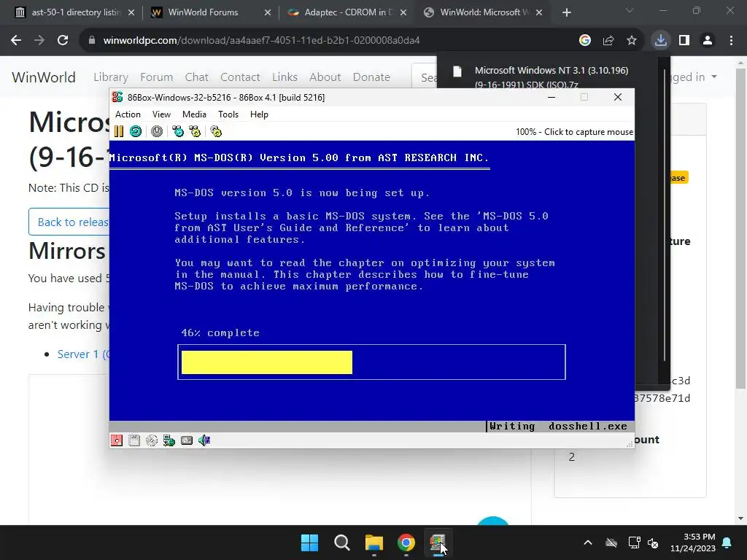Click the gray ACPI shutdown power icon
The image size is (747, 560).
point(157,131)
